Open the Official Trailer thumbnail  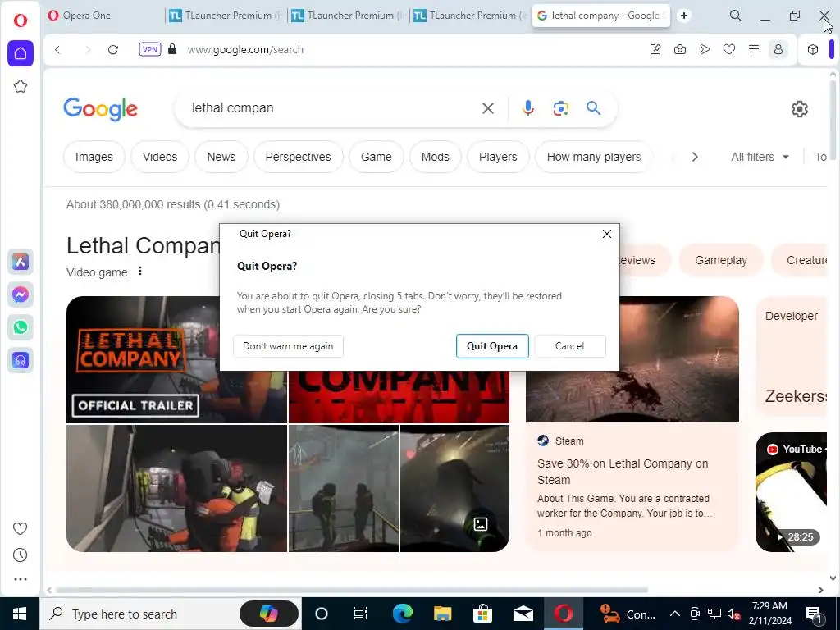(x=143, y=359)
